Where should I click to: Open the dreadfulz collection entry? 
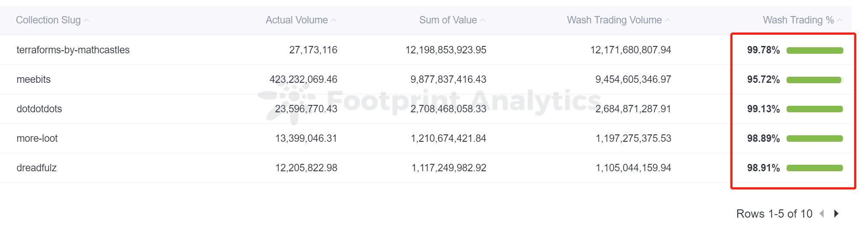36,168
